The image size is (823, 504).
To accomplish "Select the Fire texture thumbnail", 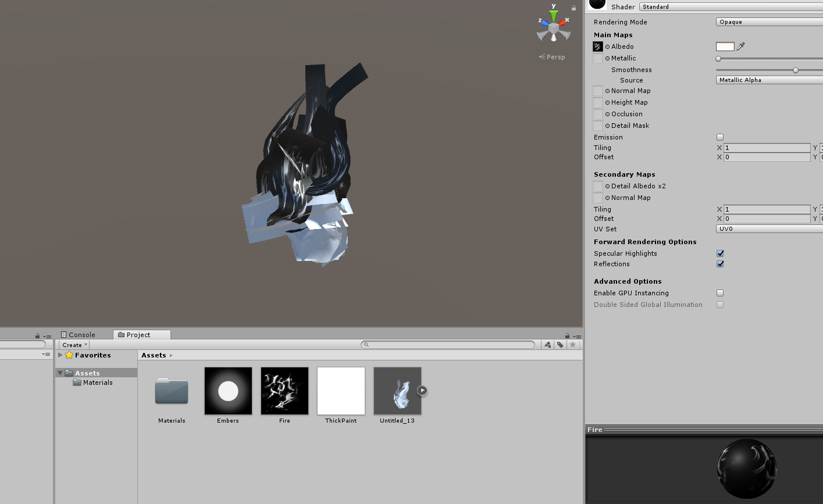I will pyautogui.click(x=284, y=391).
